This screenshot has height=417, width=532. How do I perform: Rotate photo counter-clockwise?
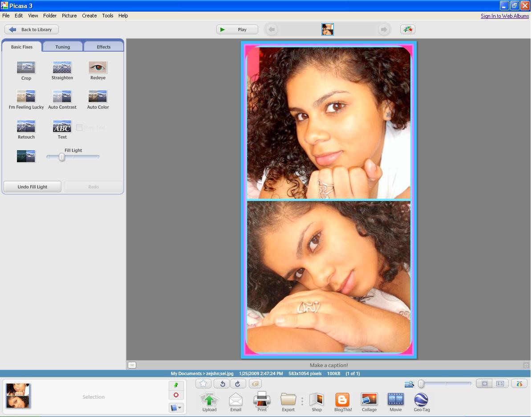222,384
